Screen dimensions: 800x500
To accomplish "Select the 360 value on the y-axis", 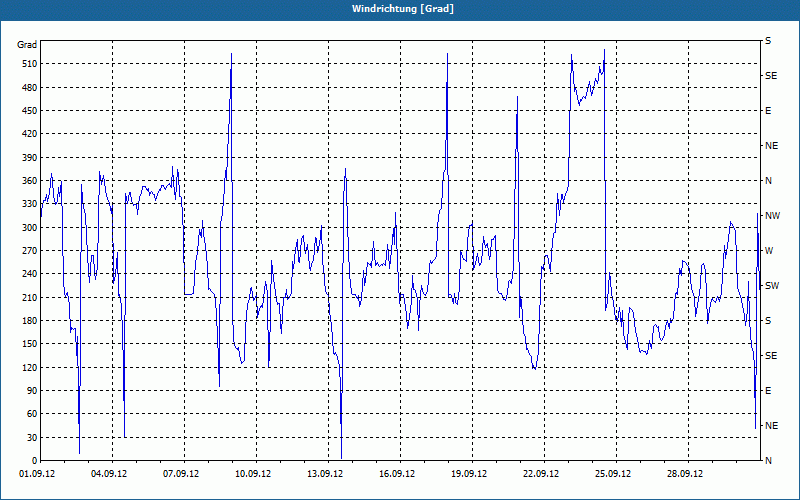I will pos(30,181).
